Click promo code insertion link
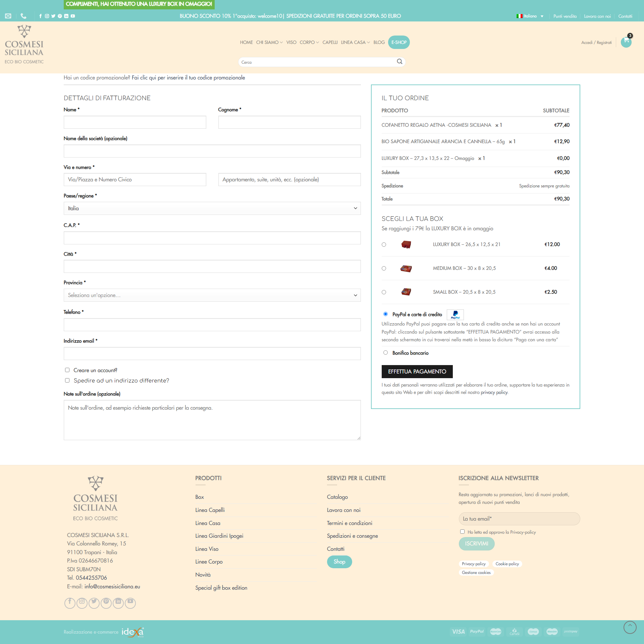This screenshot has height=644, width=644. pyautogui.click(x=189, y=77)
